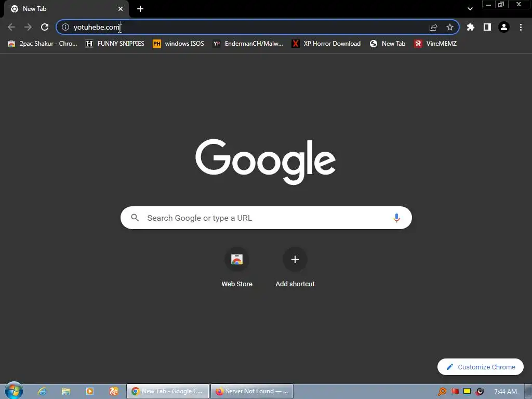Switch to New Tab - Google Chrome taskbar button
The image size is (532, 399).
click(168, 391)
